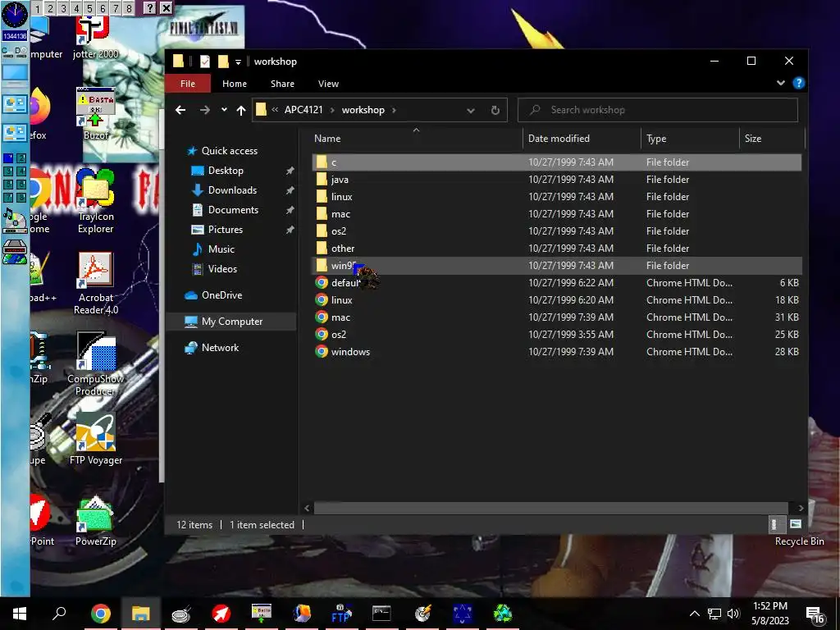Show hidden tray icons arrow

[x=694, y=614]
